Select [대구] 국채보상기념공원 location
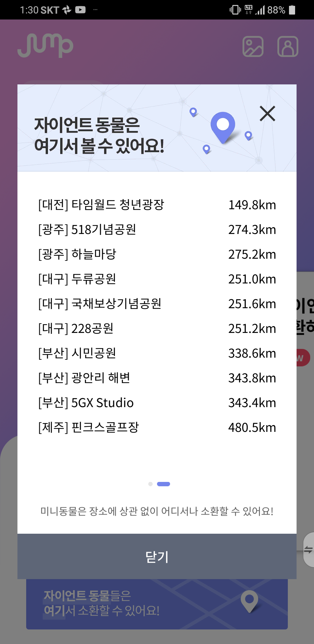This screenshot has width=314, height=644. click(x=100, y=304)
